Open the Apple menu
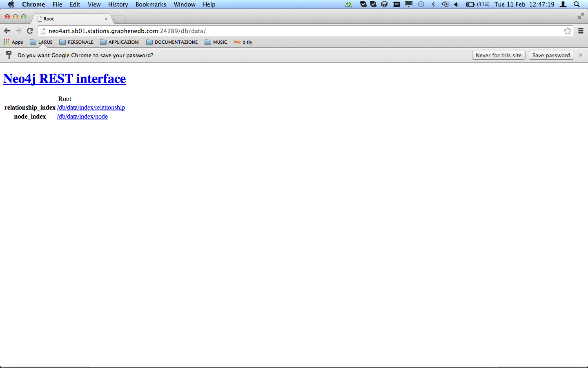588x368 pixels. click(11, 4)
